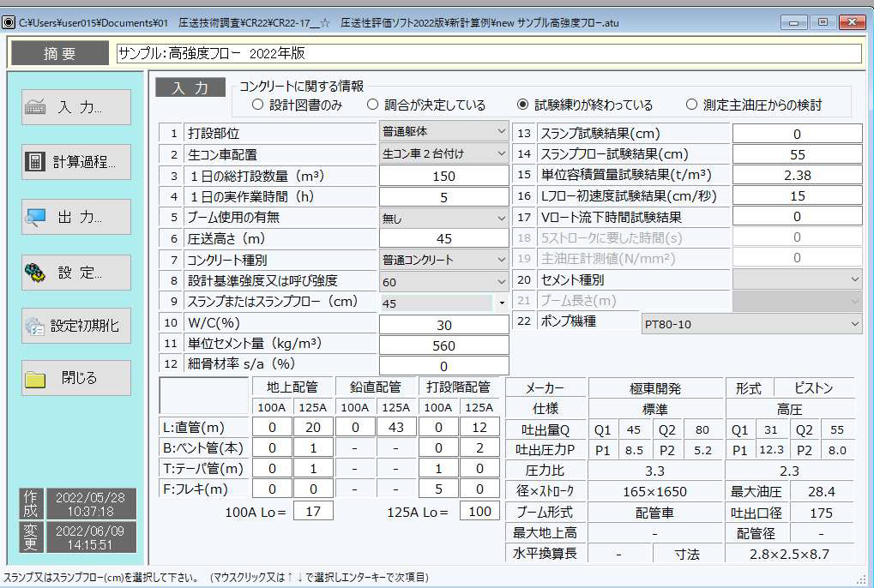Click 打設階配管 125A 直管 field showing 12
The height and width of the screenshot is (588, 874).
point(479,427)
